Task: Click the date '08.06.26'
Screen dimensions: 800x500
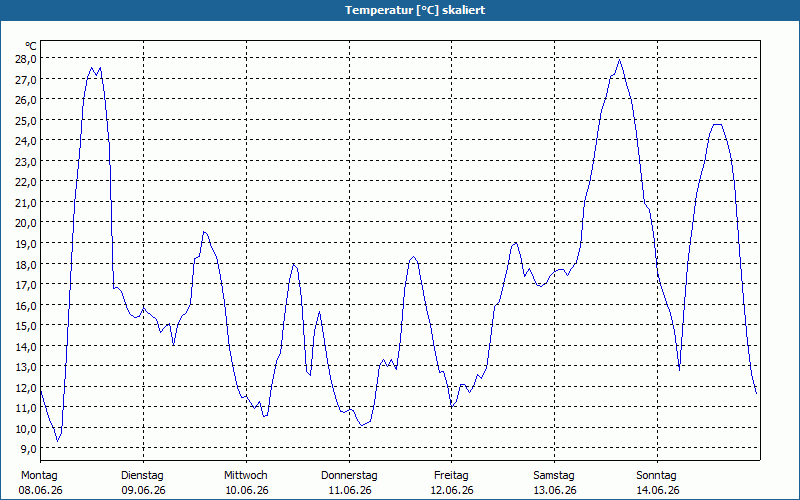Action: [x=40, y=490]
